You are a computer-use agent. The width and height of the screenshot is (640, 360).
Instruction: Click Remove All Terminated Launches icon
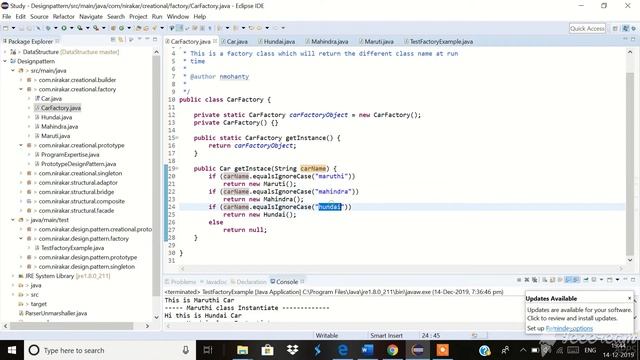point(534,280)
